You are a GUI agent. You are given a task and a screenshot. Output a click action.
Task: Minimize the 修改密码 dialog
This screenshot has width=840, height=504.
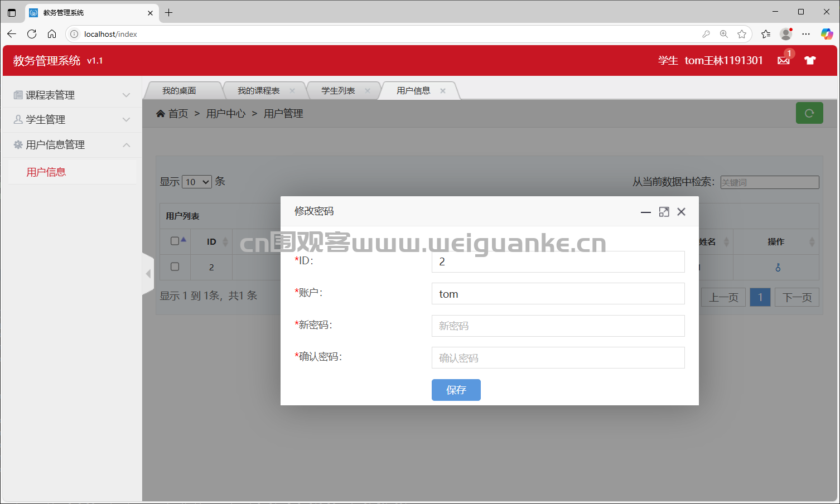click(x=646, y=212)
